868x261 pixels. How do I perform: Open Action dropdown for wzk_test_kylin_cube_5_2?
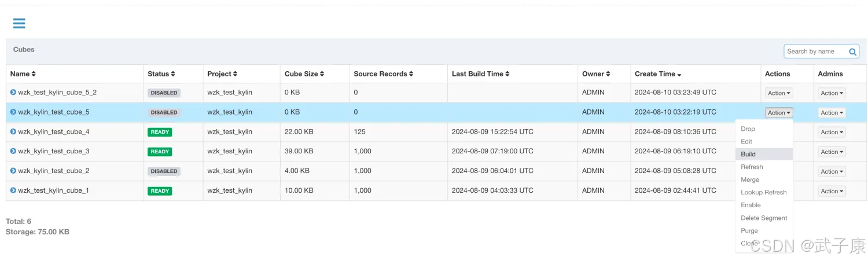point(779,93)
